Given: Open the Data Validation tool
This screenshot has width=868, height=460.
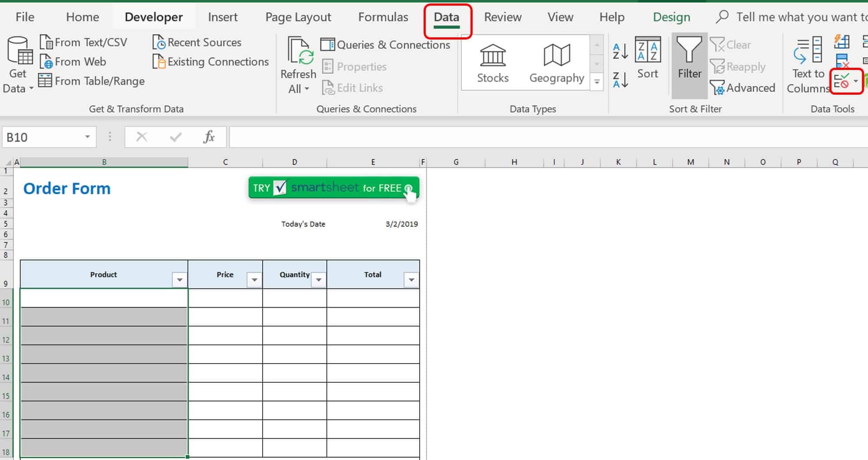Looking at the screenshot, I should click(843, 81).
